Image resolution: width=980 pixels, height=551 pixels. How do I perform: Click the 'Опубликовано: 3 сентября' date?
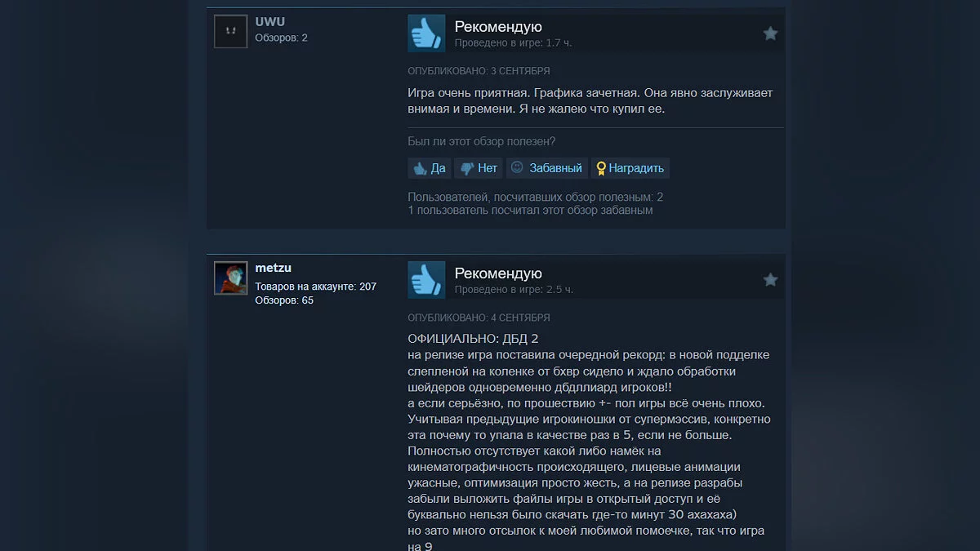click(x=479, y=71)
